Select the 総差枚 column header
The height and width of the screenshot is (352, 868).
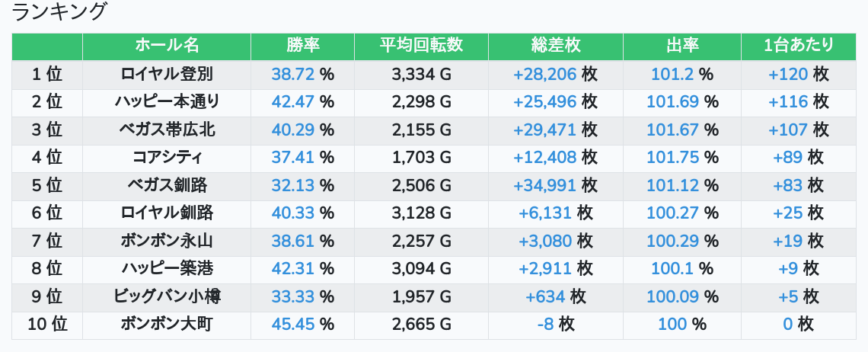click(x=555, y=46)
